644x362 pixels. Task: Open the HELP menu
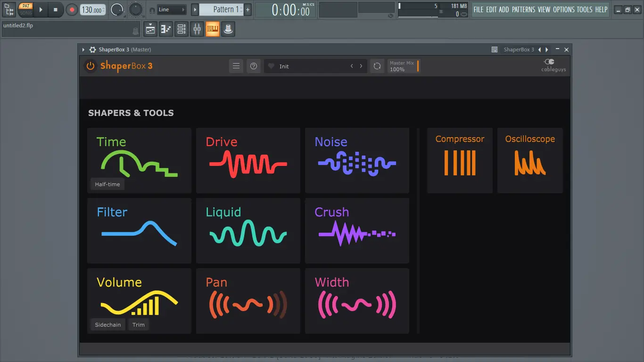601,9
